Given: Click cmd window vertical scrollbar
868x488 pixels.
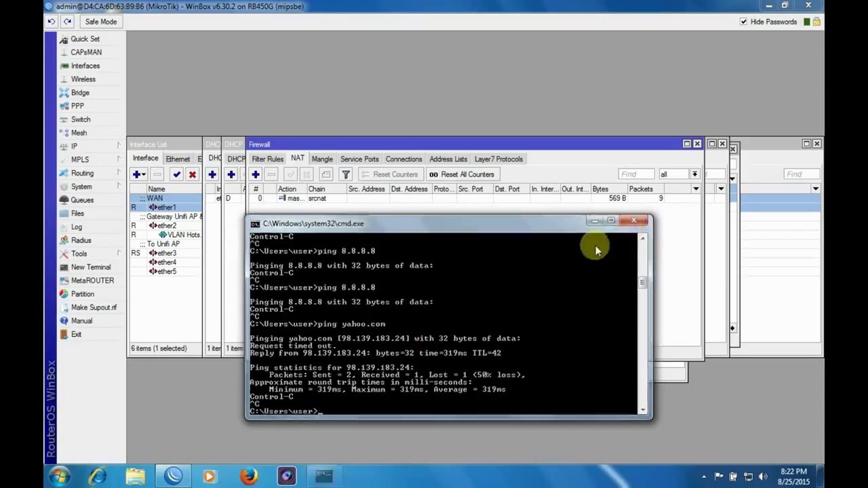Looking at the screenshot, I should (x=642, y=323).
